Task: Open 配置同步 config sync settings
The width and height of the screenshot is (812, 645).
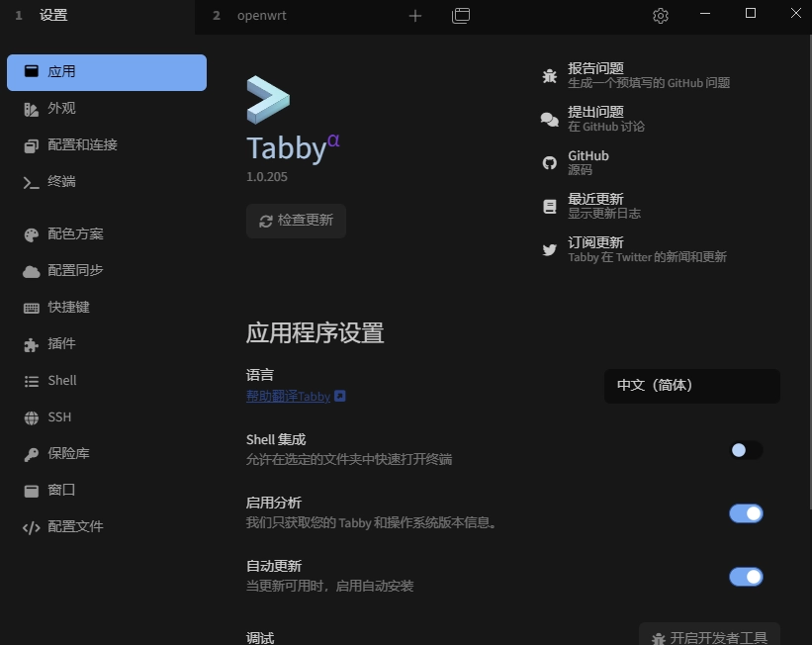Action: (x=107, y=270)
